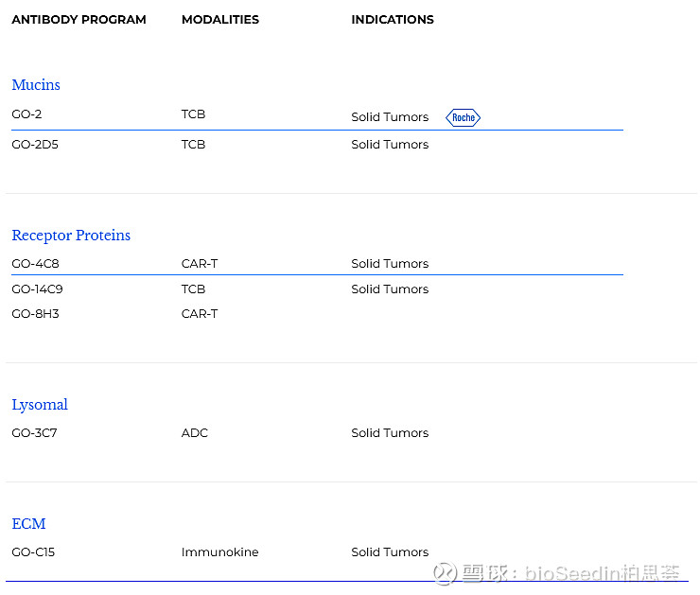Select the GO-8H3 program entry
Viewport: 700px width, 595px height.
[x=35, y=314]
